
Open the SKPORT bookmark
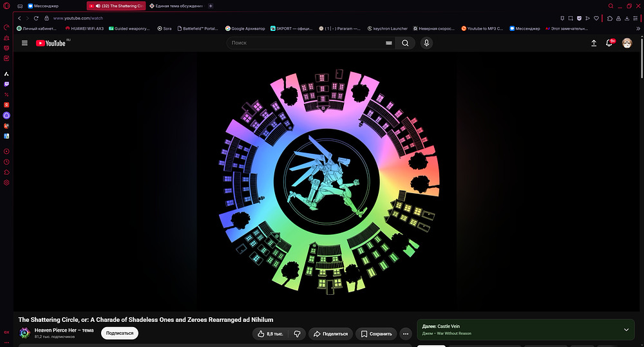pyautogui.click(x=291, y=29)
